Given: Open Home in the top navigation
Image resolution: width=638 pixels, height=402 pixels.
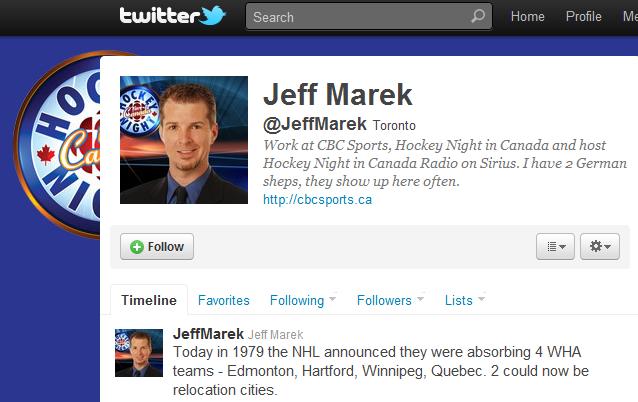Looking at the screenshot, I should [x=527, y=17].
